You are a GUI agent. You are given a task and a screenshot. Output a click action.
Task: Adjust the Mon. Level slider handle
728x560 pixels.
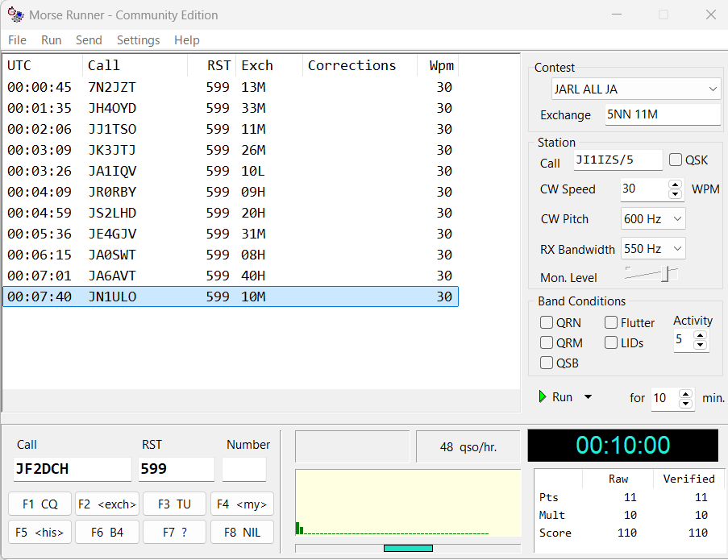pyautogui.click(x=666, y=273)
